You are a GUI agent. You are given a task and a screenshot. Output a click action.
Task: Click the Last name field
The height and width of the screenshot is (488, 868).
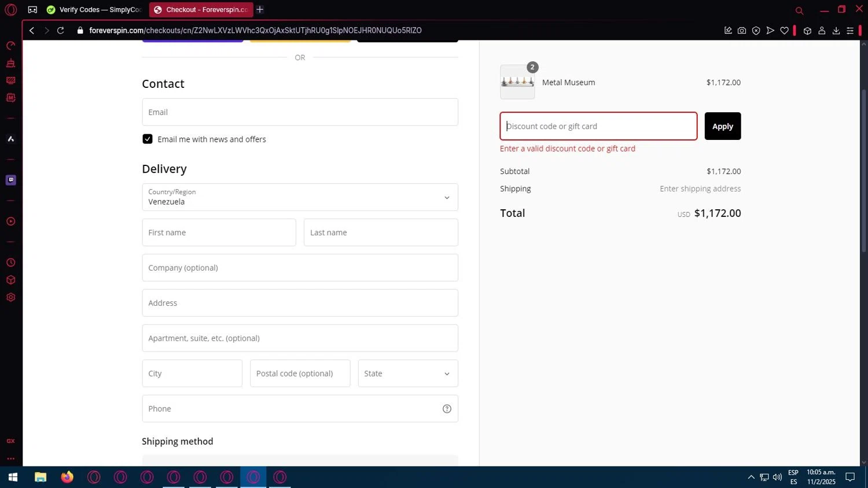point(381,232)
